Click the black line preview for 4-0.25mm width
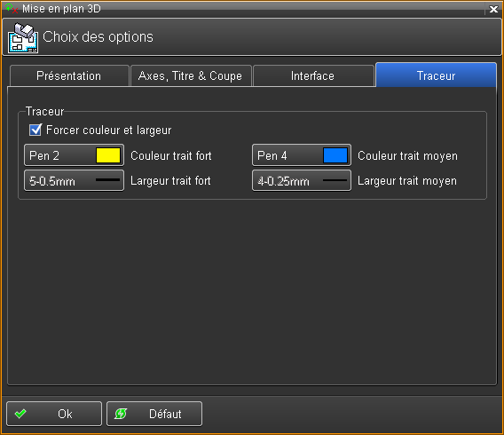Screen dimensions: 504x435 (x=335, y=180)
